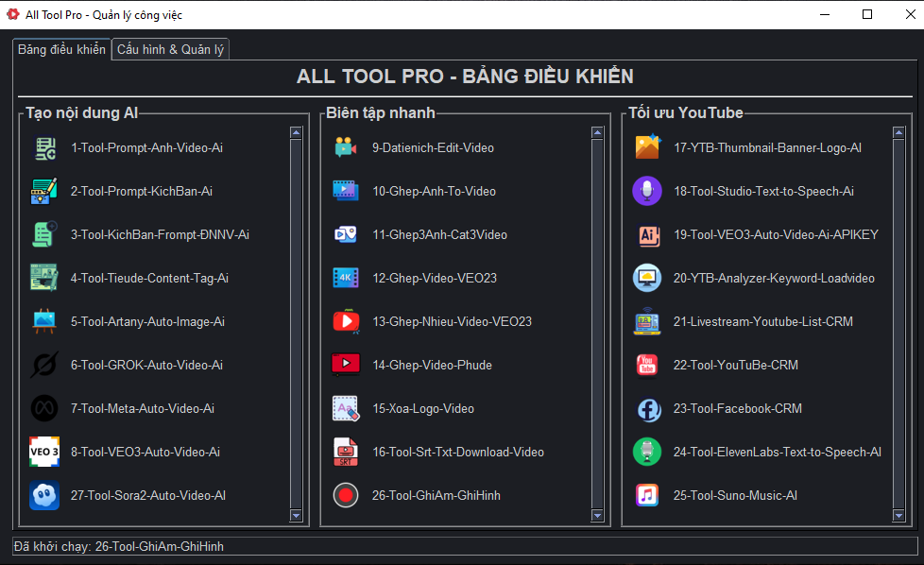Open the 17-YTB-Thumbnail-Banner-Logo-AI image icon
This screenshot has width=924, height=565.
[x=647, y=147]
